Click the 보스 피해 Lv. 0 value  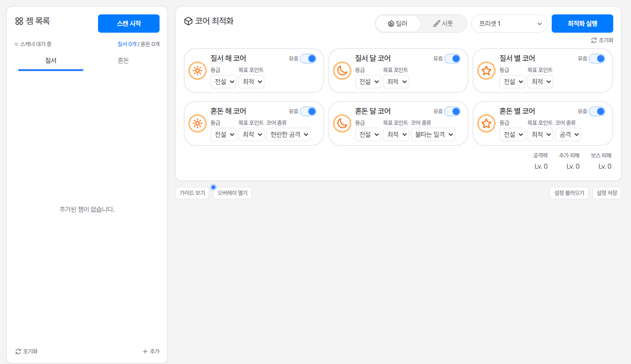[x=605, y=167]
